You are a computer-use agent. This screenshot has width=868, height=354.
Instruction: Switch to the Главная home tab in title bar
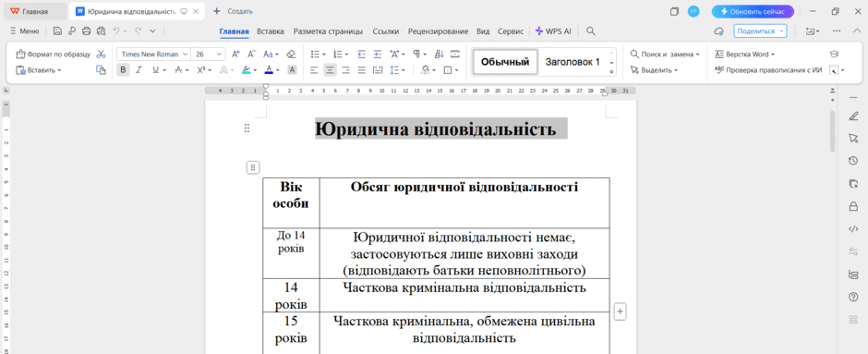(35, 11)
